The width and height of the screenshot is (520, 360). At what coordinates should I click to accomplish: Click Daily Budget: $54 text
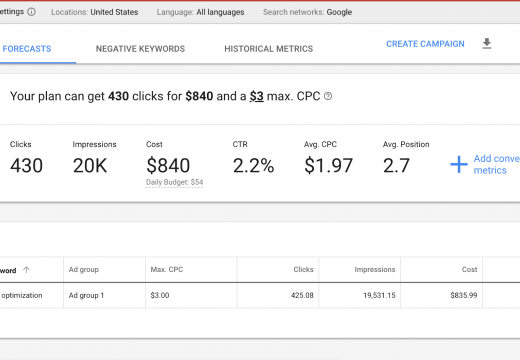pyautogui.click(x=174, y=182)
